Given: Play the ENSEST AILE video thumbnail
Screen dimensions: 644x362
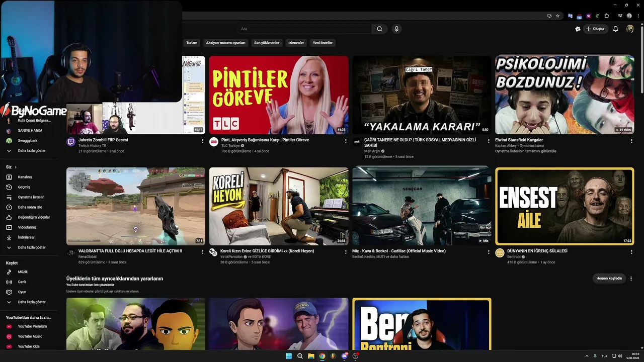Looking at the screenshot, I should click(x=565, y=206).
